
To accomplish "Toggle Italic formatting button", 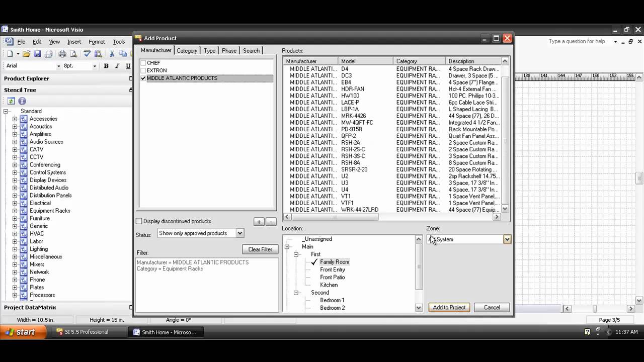I will click(x=117, y=66).
